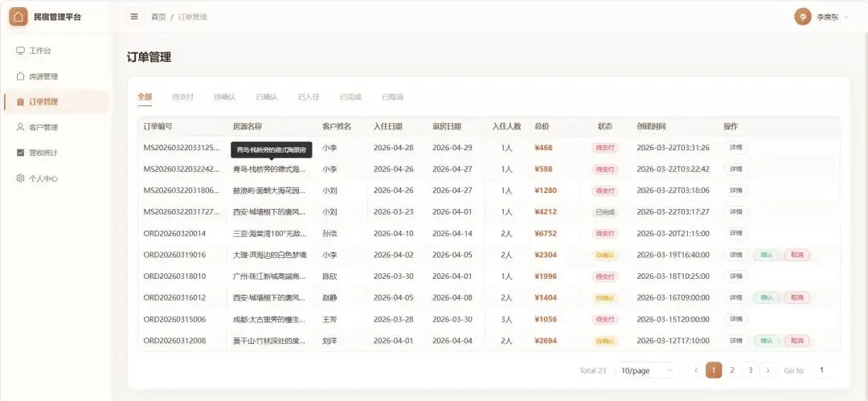Click the 总价 column header

(x=542, y=126)
